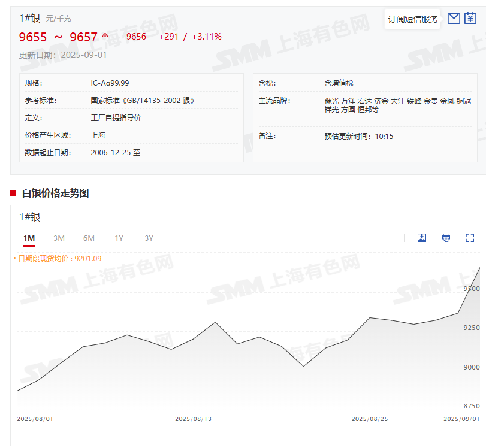
Task: Switch chart to 3M range
Action: 59,238
